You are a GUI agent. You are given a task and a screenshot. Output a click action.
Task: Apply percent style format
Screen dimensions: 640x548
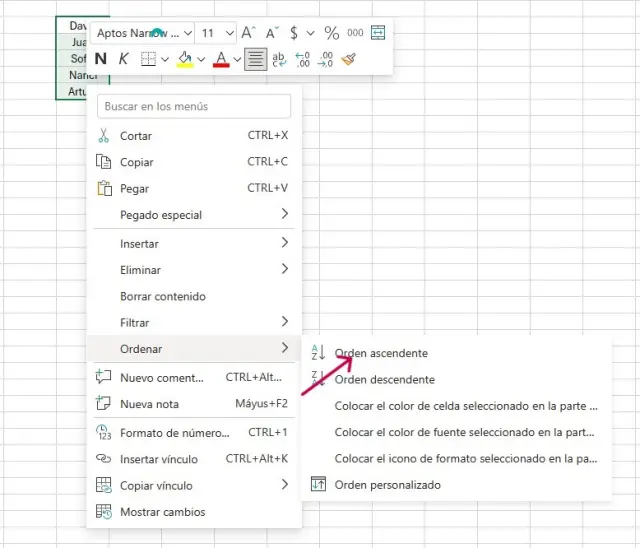point(331,33)
